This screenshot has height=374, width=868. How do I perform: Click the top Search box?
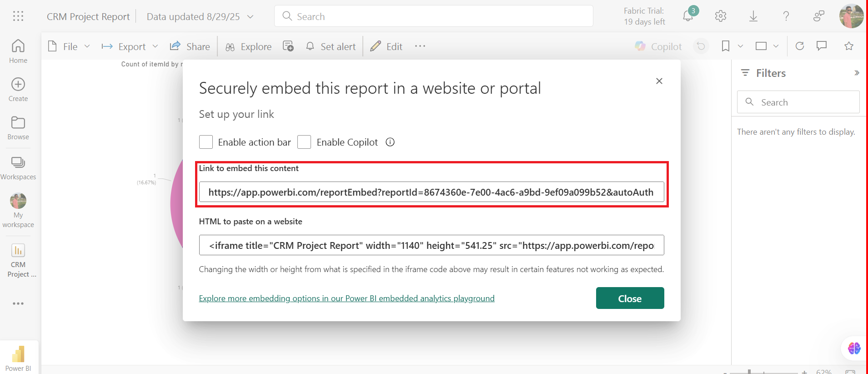point(434,16)
